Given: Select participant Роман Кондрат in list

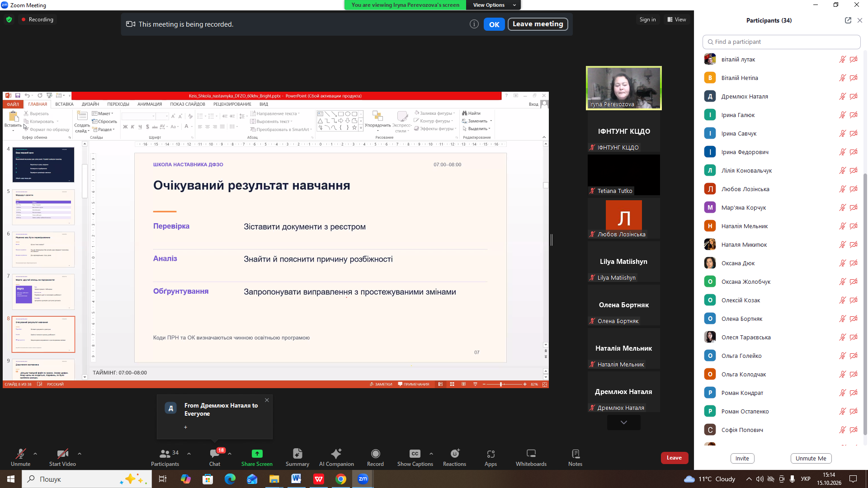Looking at the screenshot, I should [x=781, y=393].
